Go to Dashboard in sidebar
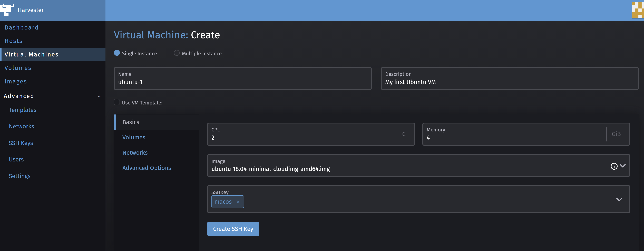The width and height of the screenshot is (644, 251). pos(22,27)
